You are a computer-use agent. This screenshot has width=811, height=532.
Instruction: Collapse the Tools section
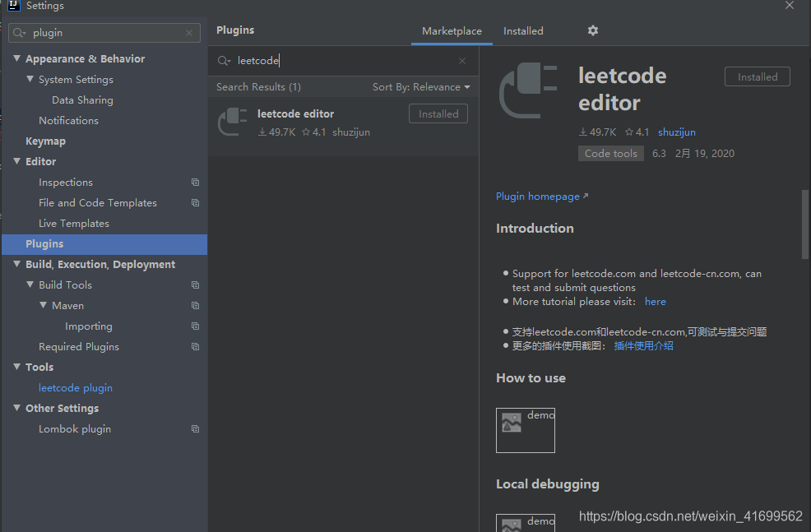16,367
